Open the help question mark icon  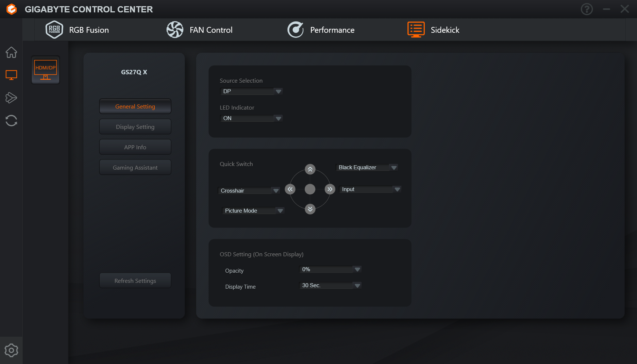587,9
